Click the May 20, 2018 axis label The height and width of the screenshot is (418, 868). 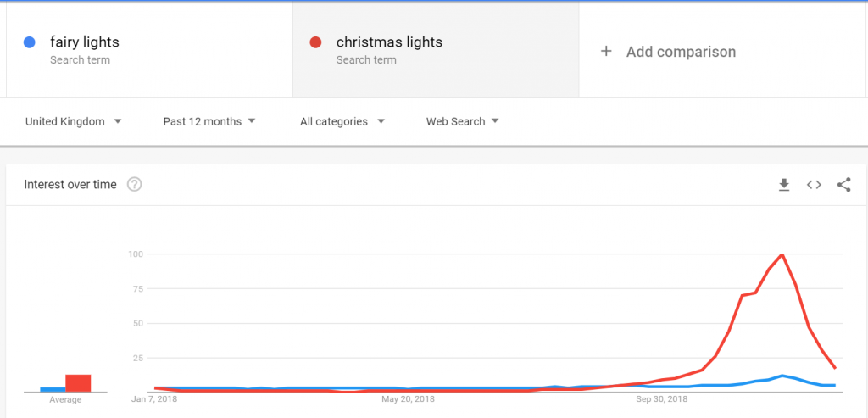408,398
